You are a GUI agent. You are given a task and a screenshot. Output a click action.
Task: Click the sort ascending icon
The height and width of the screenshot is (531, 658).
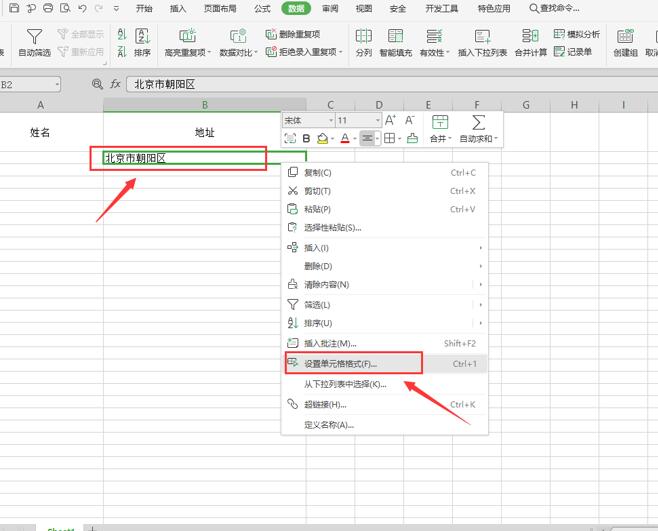(122, 34)
